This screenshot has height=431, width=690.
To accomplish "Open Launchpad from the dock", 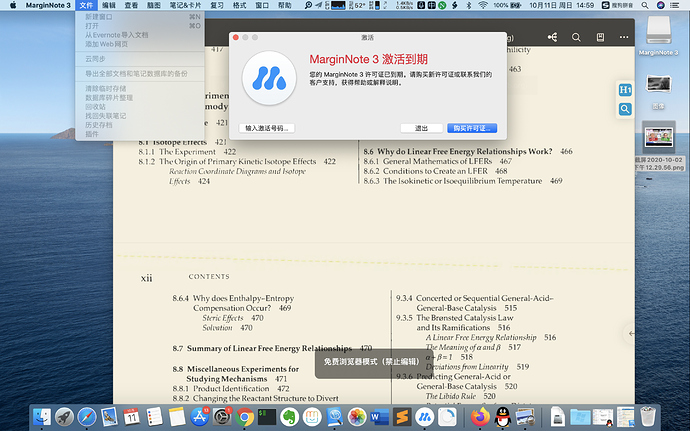I will pos(64,416).
